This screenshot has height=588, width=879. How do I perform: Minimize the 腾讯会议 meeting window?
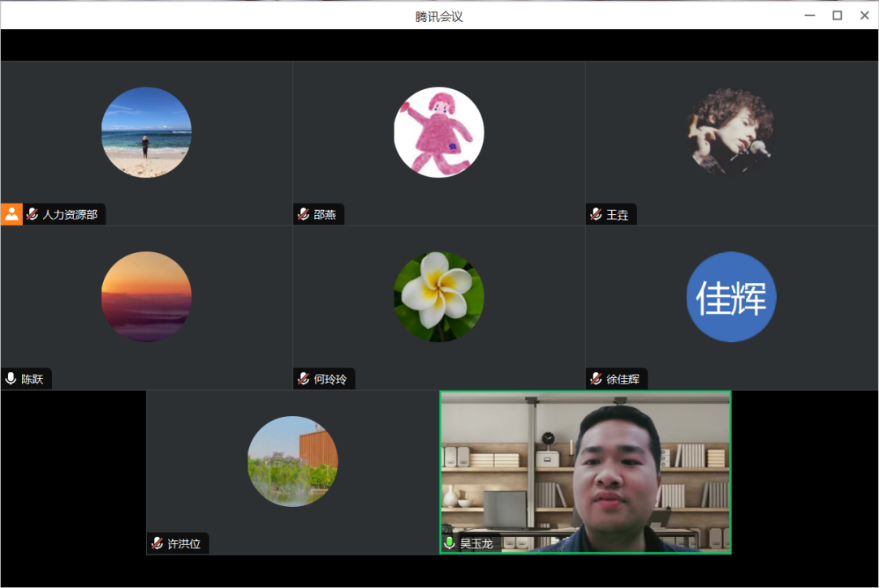pyautogui.click(x=809, y=15)
